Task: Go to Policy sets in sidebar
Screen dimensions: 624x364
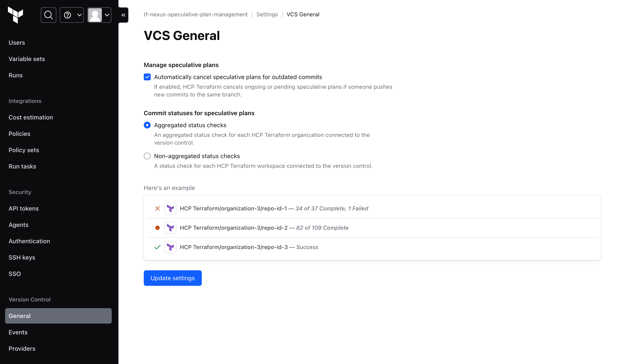Action: pyautogui.click(x=24, y=150)
